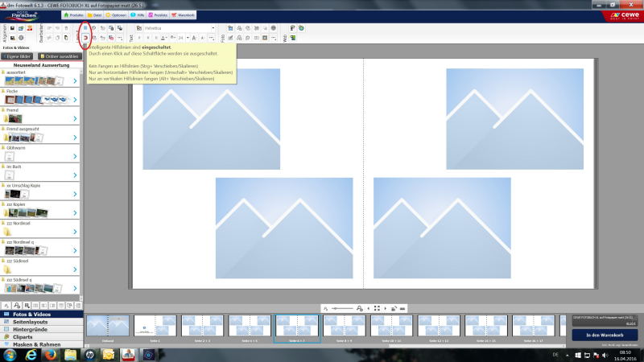Open the Optionen menu
The height and width of the screenshot is (362, 644).
click(x=116, y=15)
